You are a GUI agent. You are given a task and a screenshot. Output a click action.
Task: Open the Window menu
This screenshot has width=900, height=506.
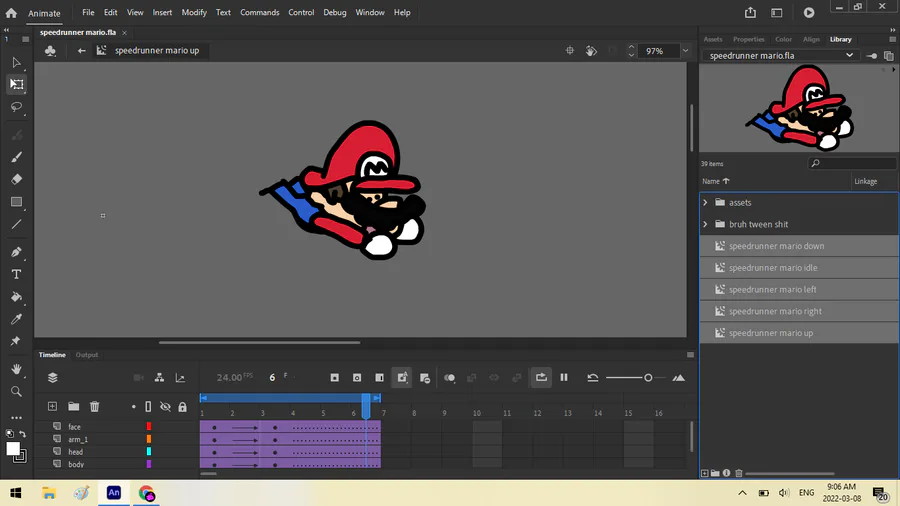(x=370, y=12)
